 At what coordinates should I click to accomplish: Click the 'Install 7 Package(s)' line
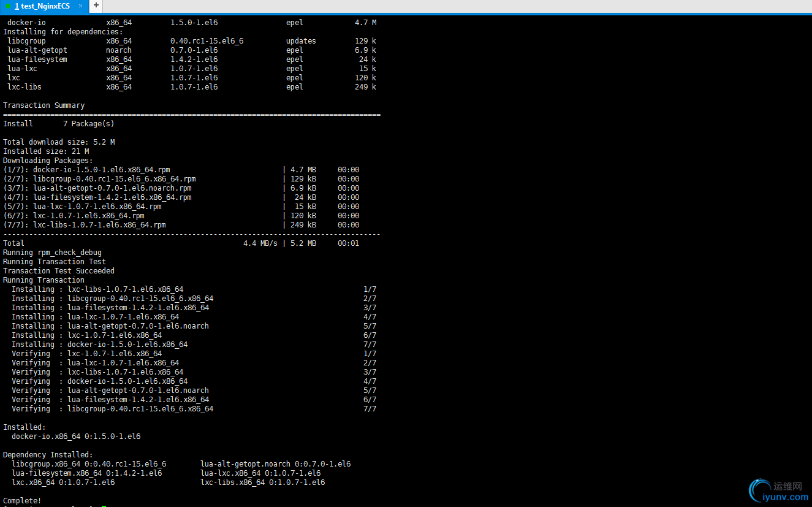[59, 124]
